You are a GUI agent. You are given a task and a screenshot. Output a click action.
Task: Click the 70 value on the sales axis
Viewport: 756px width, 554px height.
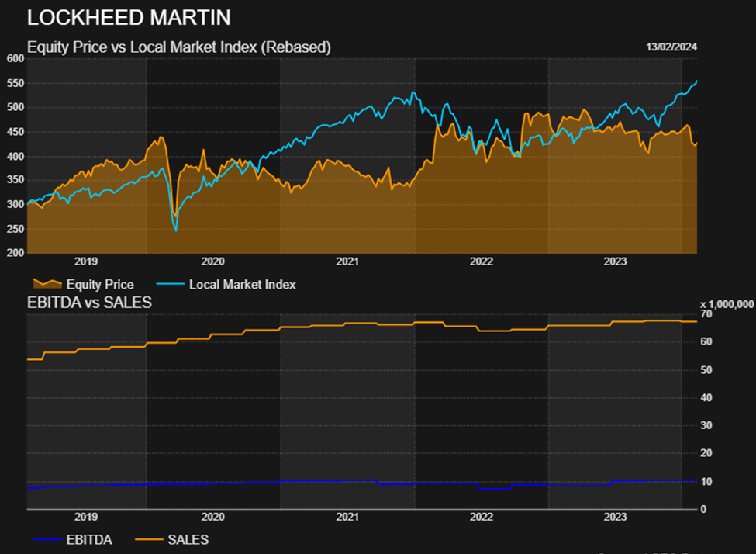click(706, 314)
